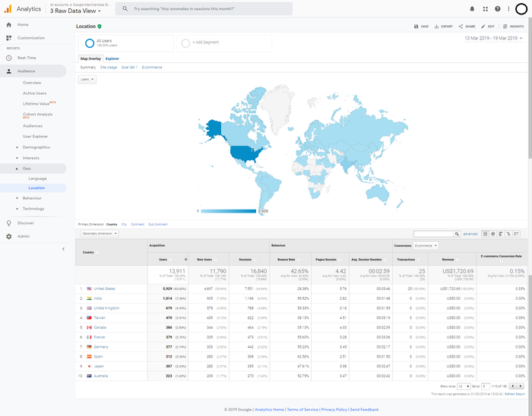Select the Pivot table view icon
The width and height of the screenshot is (532, 416).
point(516,234)
